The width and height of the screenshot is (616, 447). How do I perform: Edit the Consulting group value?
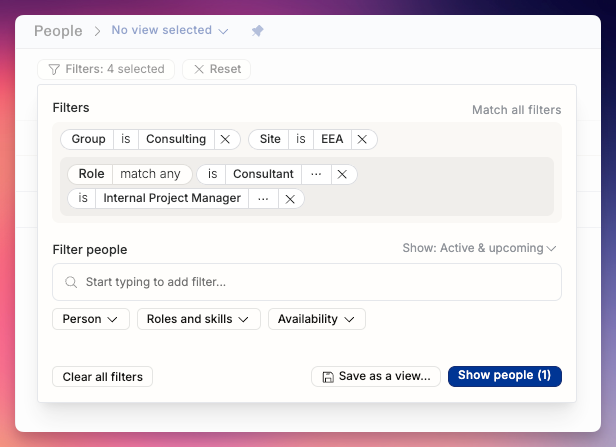[176, 139]
